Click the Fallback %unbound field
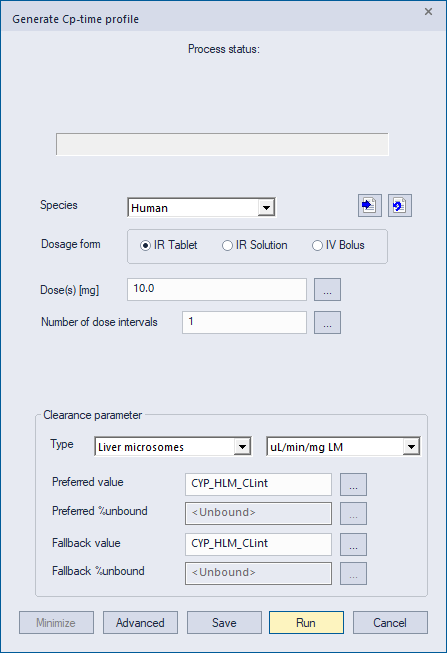The image size is (447, 653). 258,573
